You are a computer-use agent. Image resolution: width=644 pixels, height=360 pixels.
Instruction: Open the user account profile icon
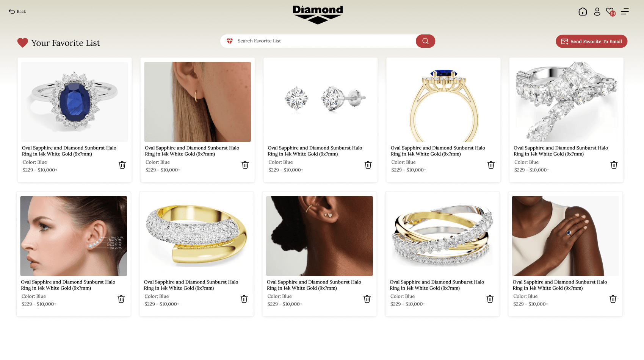[x=597, y=12]
